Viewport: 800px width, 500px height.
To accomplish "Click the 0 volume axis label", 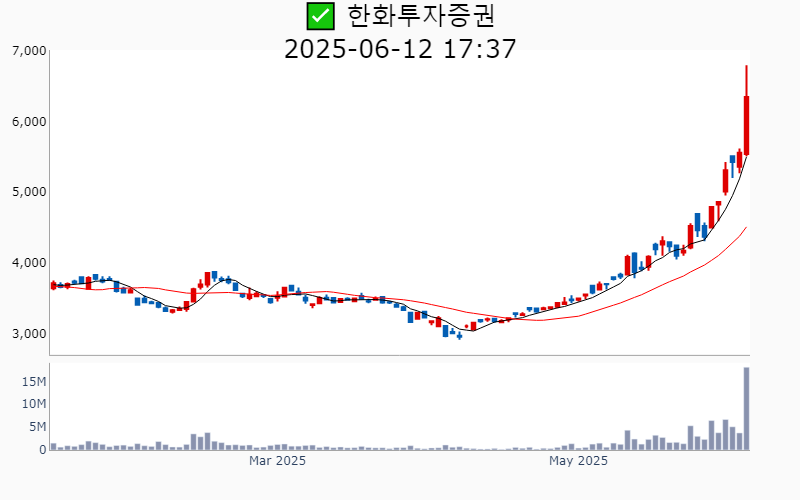I will pos(43,450).
